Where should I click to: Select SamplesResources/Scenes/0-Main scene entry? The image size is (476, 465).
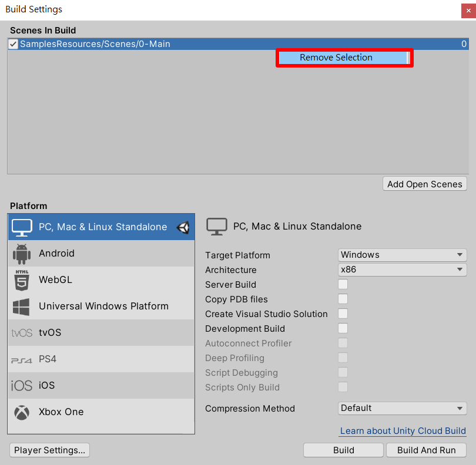pos(239,44)
